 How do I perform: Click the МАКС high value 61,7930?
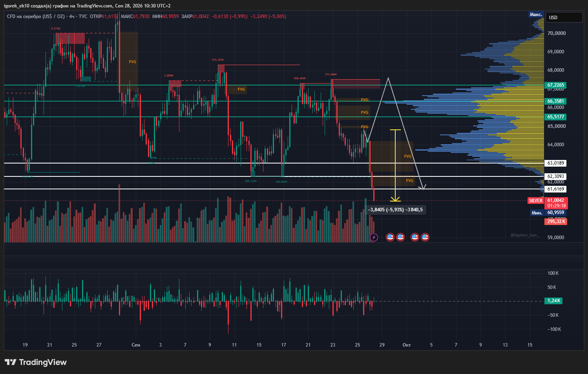141,16
